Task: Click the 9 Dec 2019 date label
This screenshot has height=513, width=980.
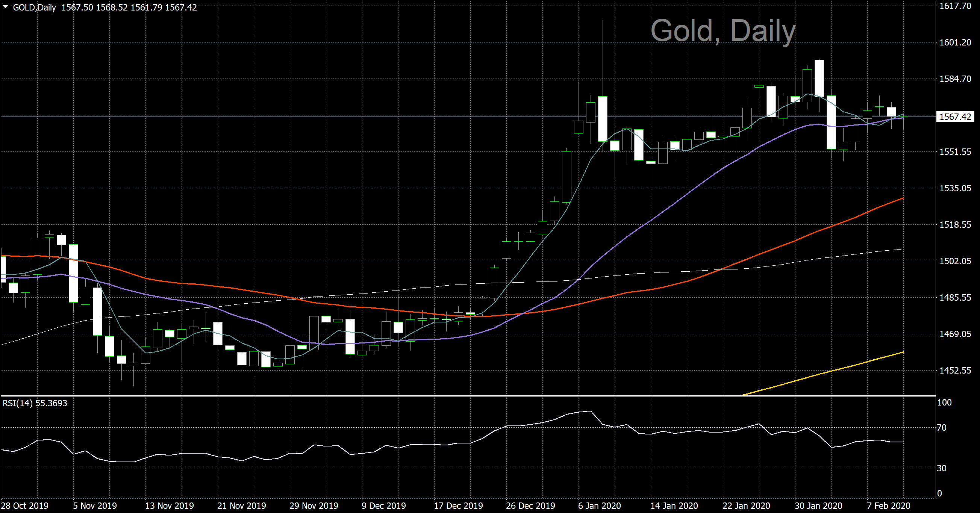Action: click(x=384, y=506)
